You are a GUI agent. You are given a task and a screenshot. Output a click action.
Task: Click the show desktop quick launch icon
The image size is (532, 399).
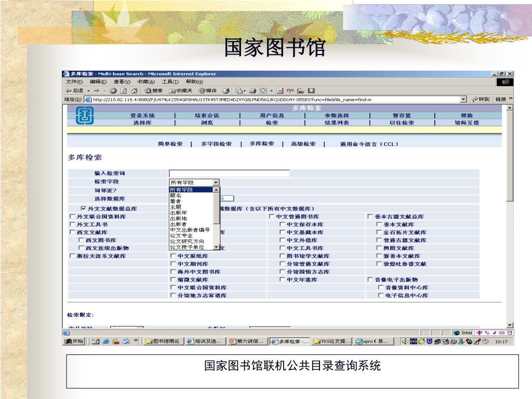pos(96,341)
